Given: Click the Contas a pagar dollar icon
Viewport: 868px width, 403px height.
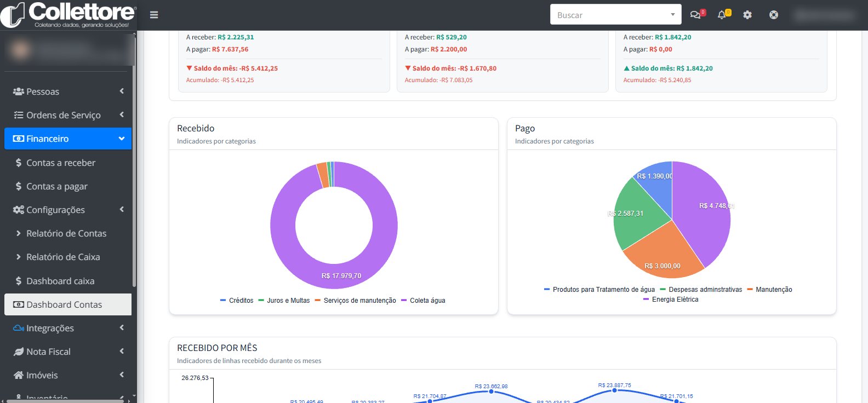Looking at the screenshot, I should click(19, 186).
